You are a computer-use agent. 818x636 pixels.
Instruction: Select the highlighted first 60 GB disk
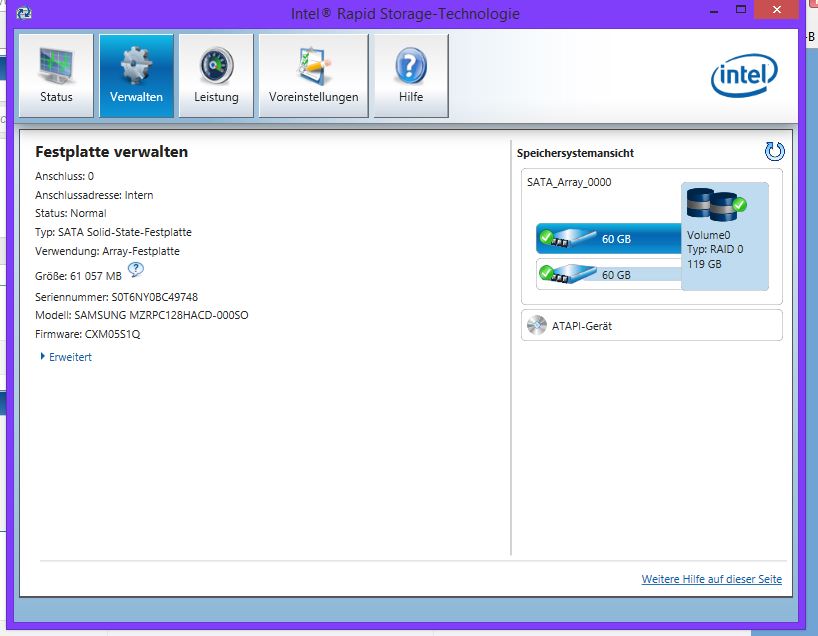click(x=609, y=238)
